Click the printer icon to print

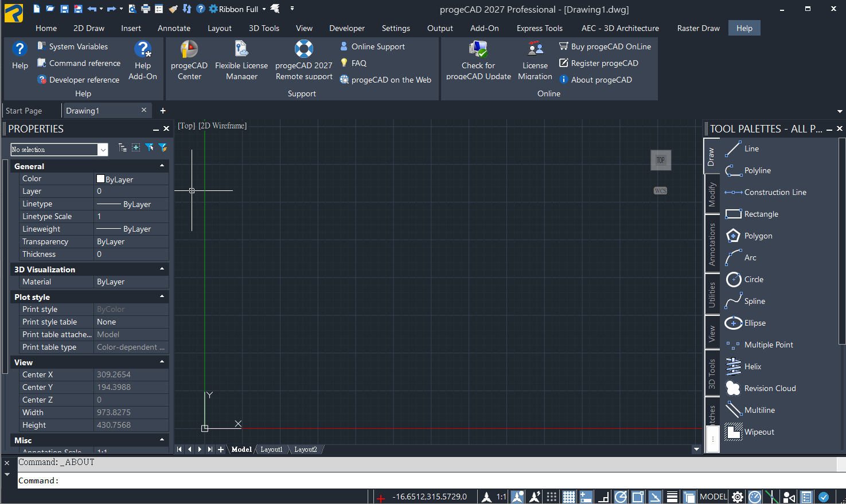[x=146, y=9]
